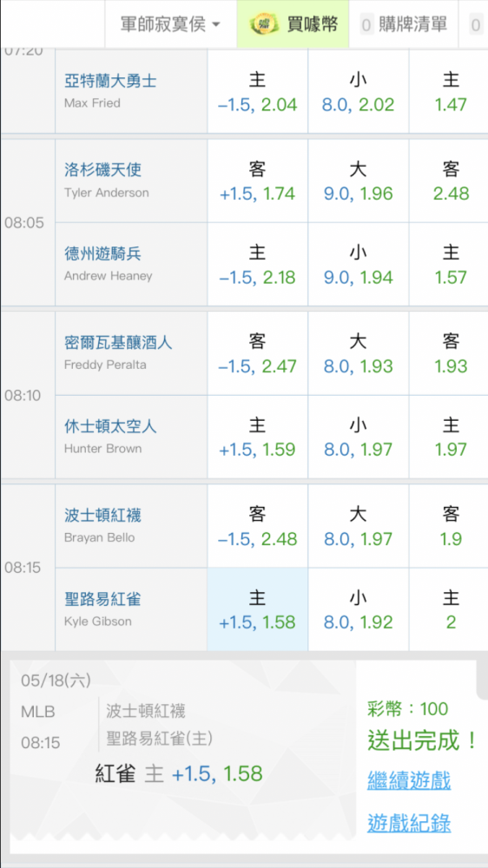Open the 德州遊騎兵 team link
This screenshot has height=868, width=488.
pos(102,253)
